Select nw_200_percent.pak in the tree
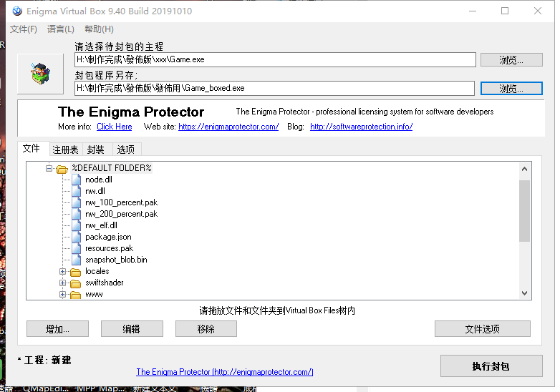The height and width of the screenshot is (392, 560). [122, 214]
